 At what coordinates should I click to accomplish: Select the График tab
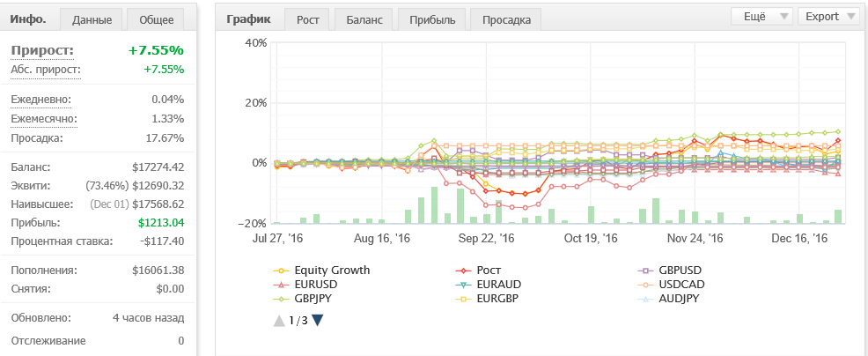248,19
